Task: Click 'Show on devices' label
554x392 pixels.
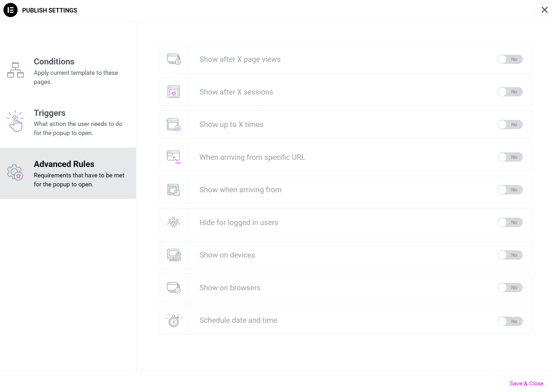Action: (227, 255)
